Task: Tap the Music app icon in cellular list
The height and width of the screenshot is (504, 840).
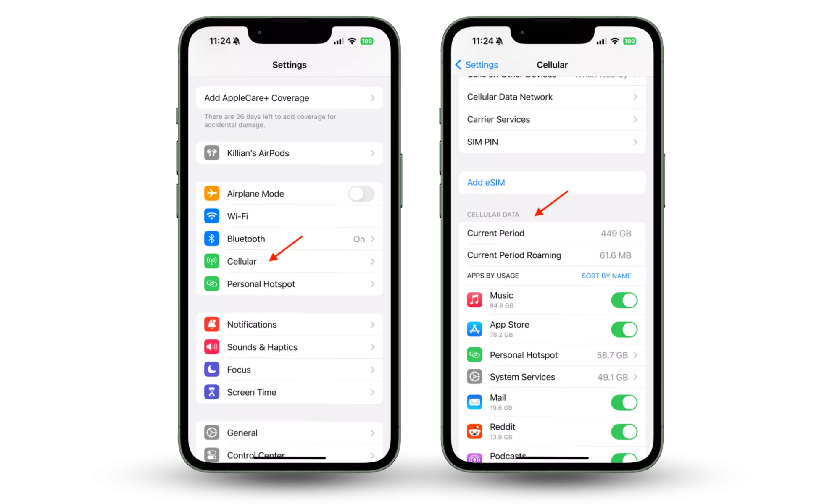Action: point(474,300)
